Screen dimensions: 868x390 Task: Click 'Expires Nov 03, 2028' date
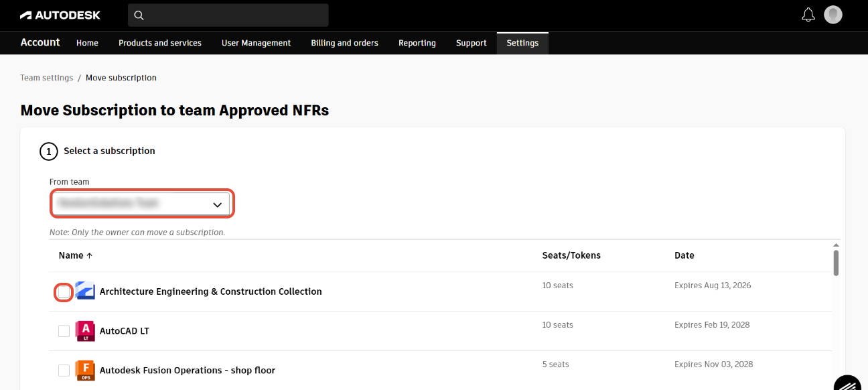[x=714, y=365]
